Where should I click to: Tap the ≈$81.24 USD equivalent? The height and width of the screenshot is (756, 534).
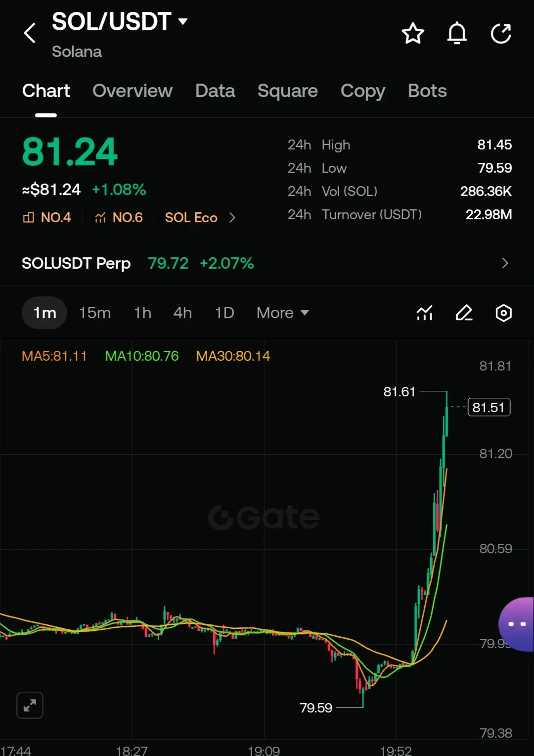point(51,189)
